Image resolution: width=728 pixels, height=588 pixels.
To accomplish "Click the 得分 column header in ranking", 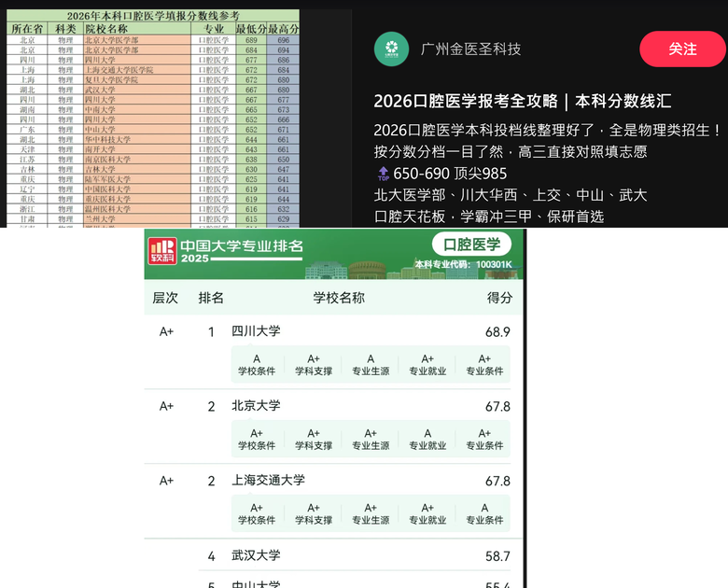I will click(x=499, y=298).
